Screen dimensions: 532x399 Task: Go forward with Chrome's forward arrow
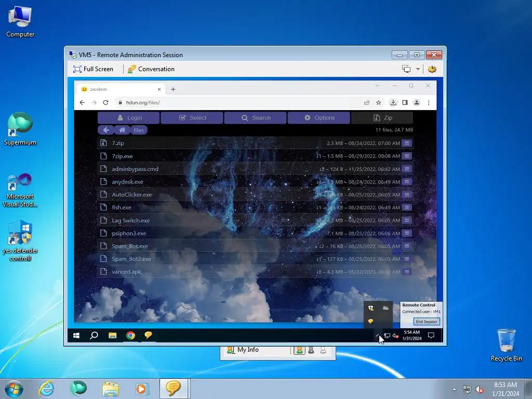pos(94,102)
